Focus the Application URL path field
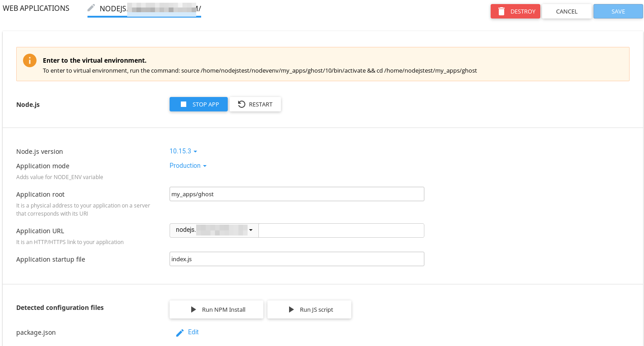This screenshot has width=644, height=346. point(341,230)
